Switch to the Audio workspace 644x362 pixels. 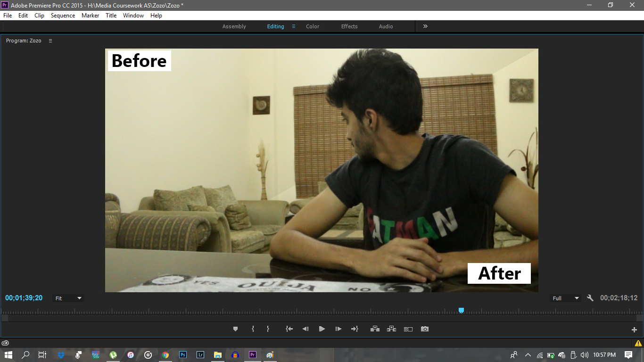click(x=386, y=26)
